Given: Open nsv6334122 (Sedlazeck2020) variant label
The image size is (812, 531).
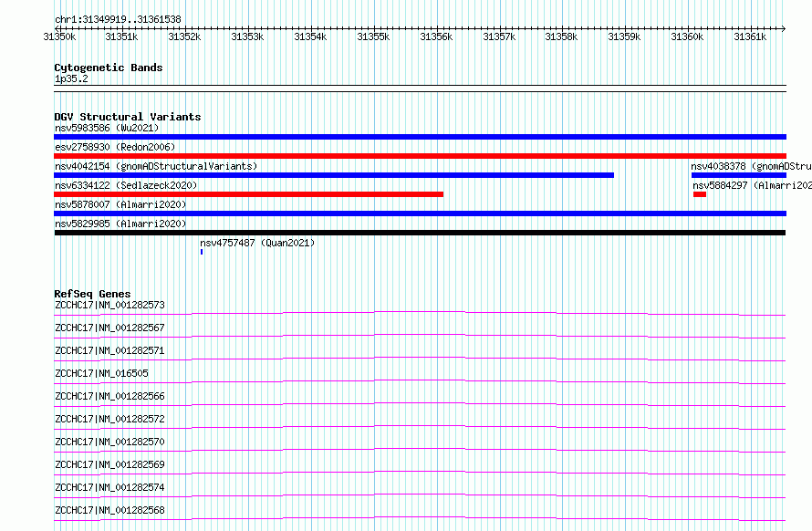Looking at the screenshot, I should coord(126,185).
